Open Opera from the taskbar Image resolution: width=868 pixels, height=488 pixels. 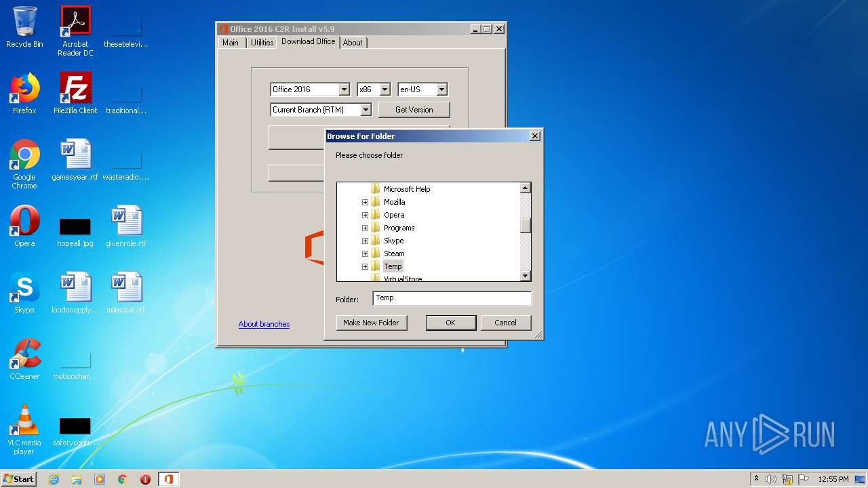pyautogui.click(x=145, y=479)
